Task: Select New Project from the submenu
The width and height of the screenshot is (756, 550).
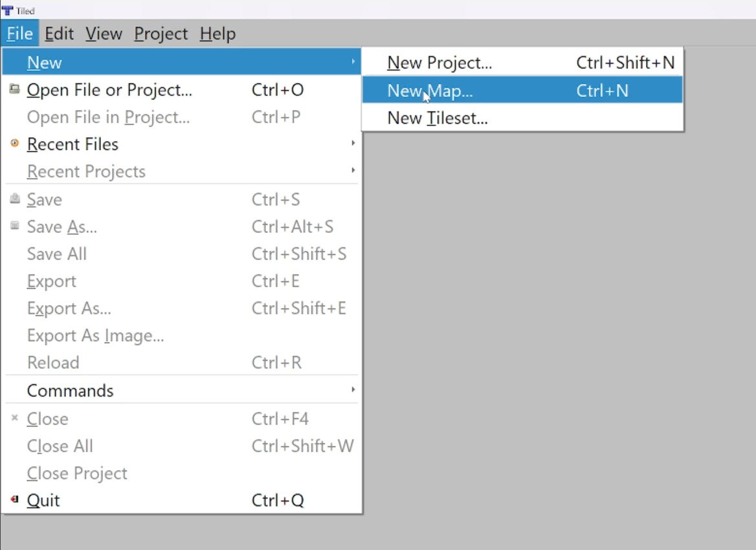Action: [x=439, y=62]
